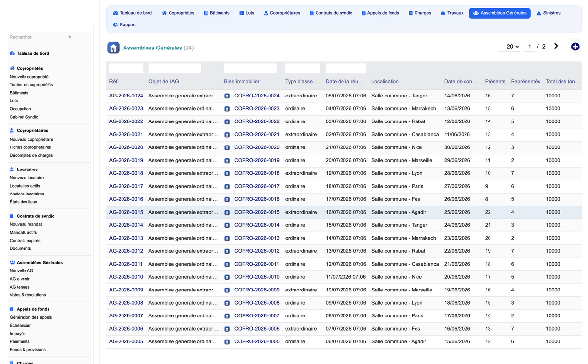
Task: Go to next page arrow
Action: click(x=556, y=46)
